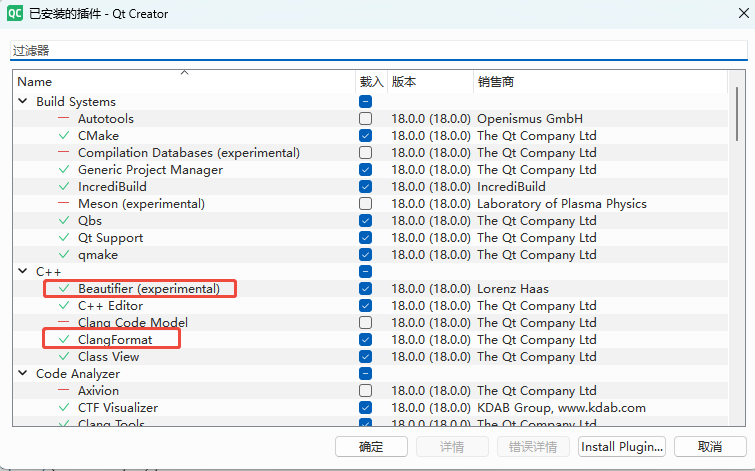
Task: Uncheck the ClangFormat plugin checkbox
Action: (x=365, y=340)
